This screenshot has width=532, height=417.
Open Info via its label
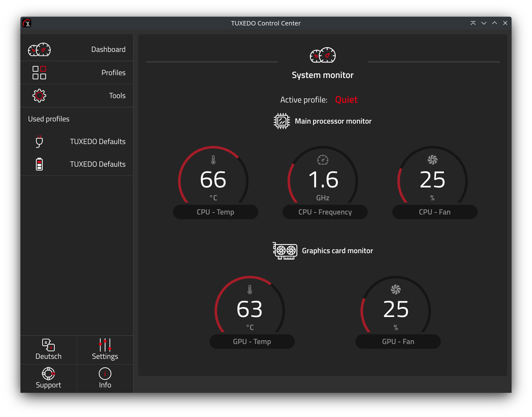pyautogui.click(x=105, y=385)
